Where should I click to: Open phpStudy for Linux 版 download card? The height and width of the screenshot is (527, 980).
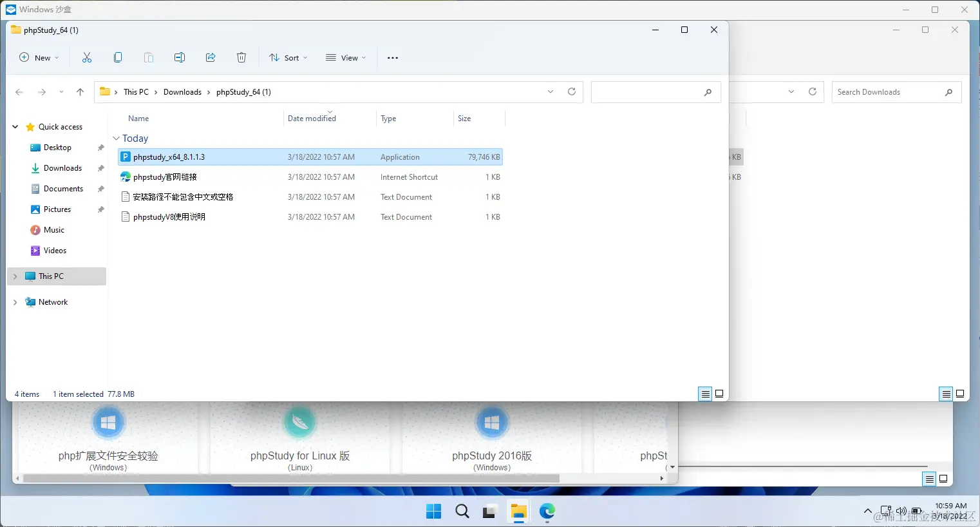point(300,438)
